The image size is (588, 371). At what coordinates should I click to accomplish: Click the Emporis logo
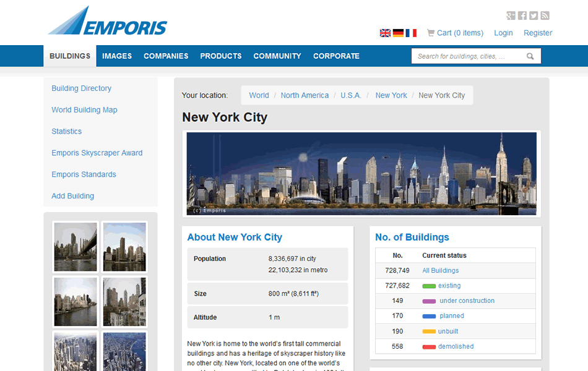coord(108,20)
